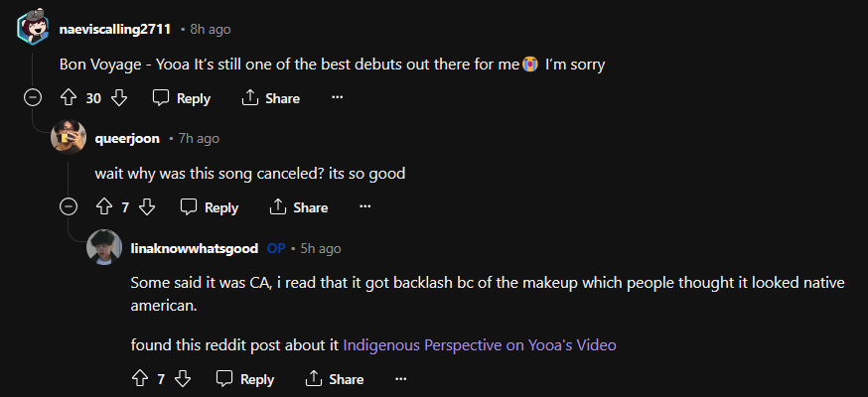Upvote linaknowwhatsgood's reply
Viewport: 868px width, 397px height.
tap(140, 379)
